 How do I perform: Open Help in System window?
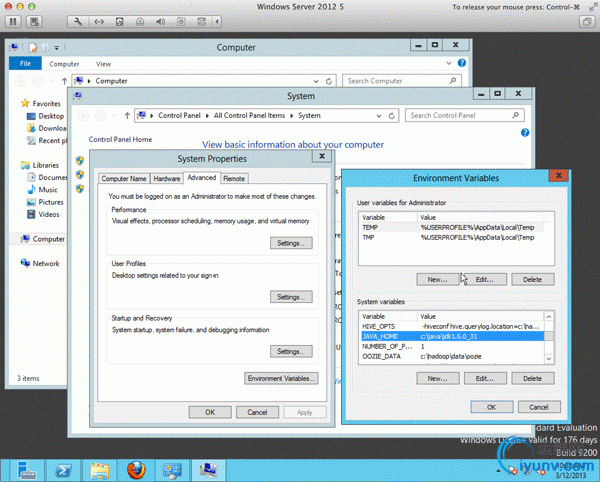(525, 133)
